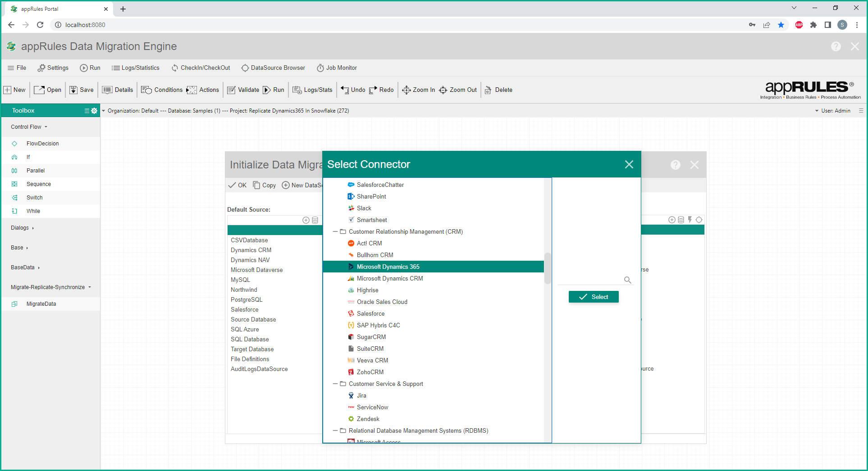Click the database icon under Default Source
The width and height of the screenshot is (868, 471).
click(315, 220)
